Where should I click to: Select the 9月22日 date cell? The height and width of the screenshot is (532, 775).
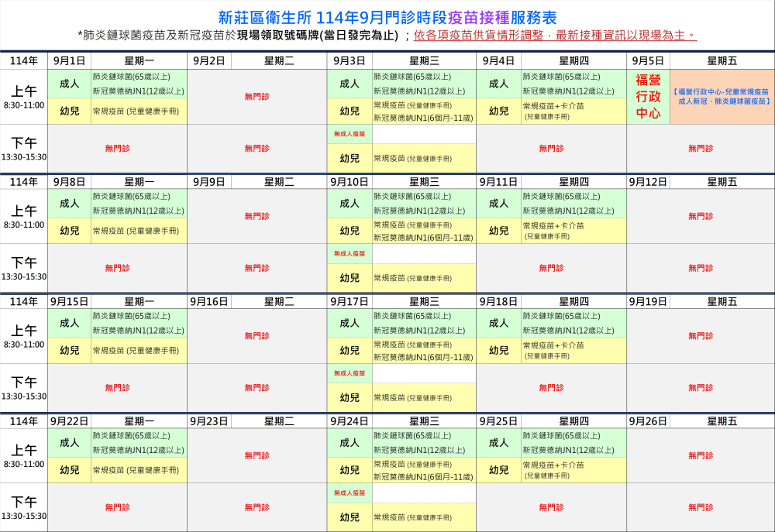pyautogui.click(x=69, y=421)
